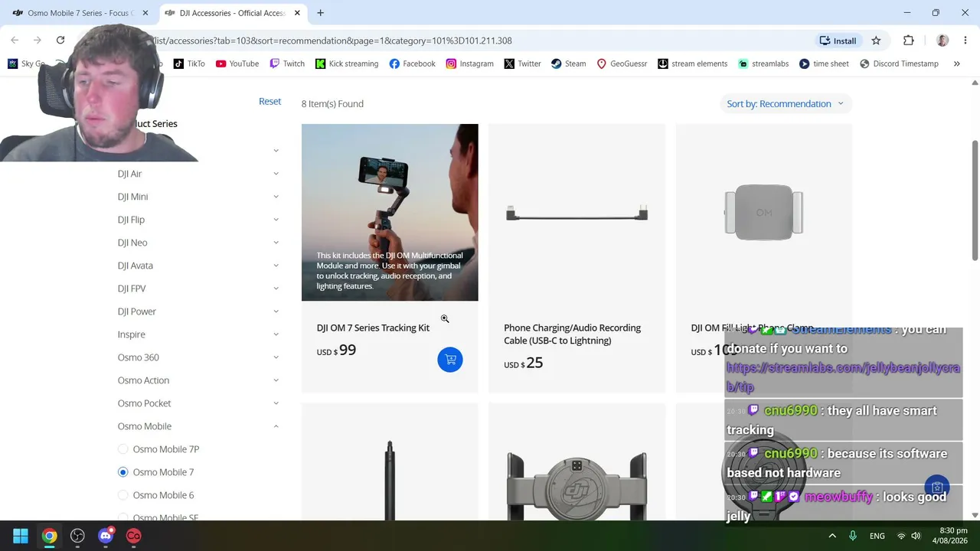Select the Osmo Mobile 7P radio option
980x551 pixels.
point(123,449)
